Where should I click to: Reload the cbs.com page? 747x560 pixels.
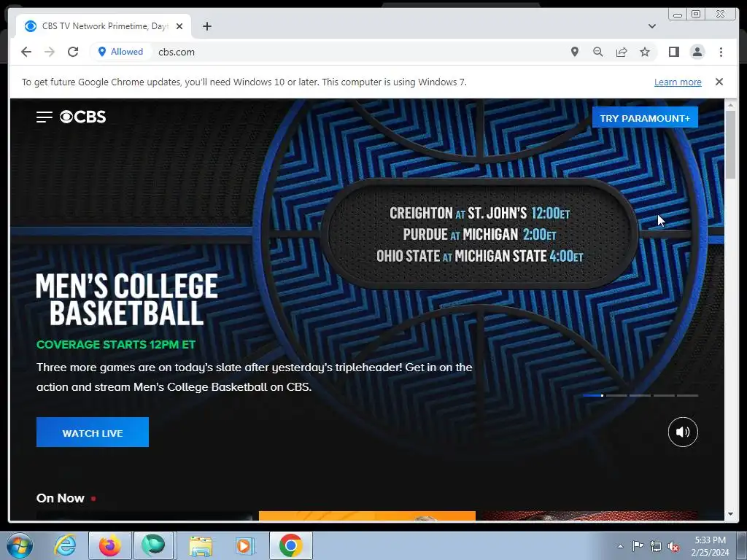click(x=73, y=52)
